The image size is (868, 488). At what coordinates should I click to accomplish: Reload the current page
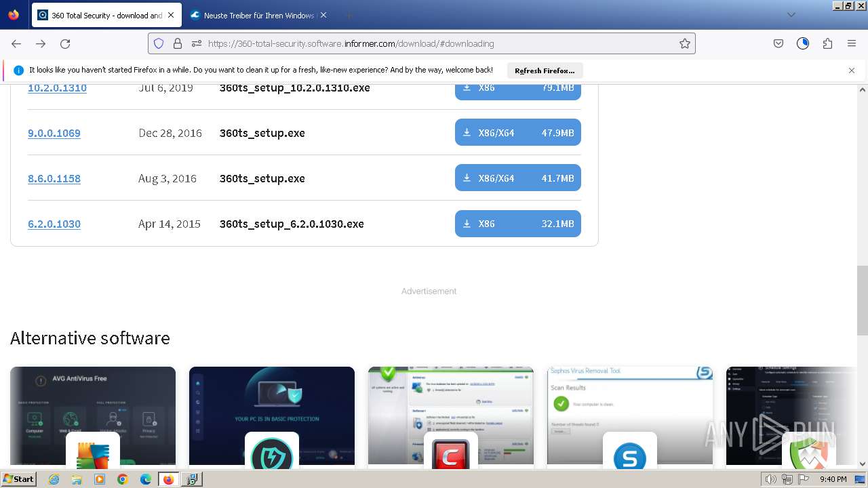[65, 43]
